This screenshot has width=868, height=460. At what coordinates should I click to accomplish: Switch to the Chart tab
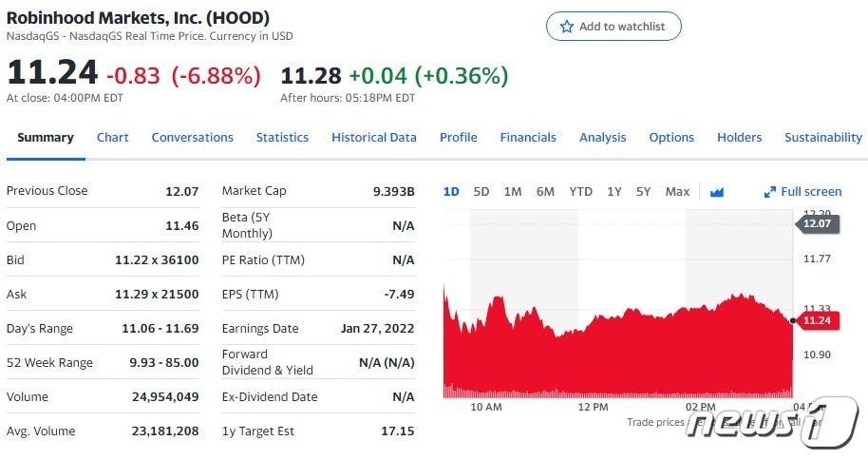click(x=112, y=137)
